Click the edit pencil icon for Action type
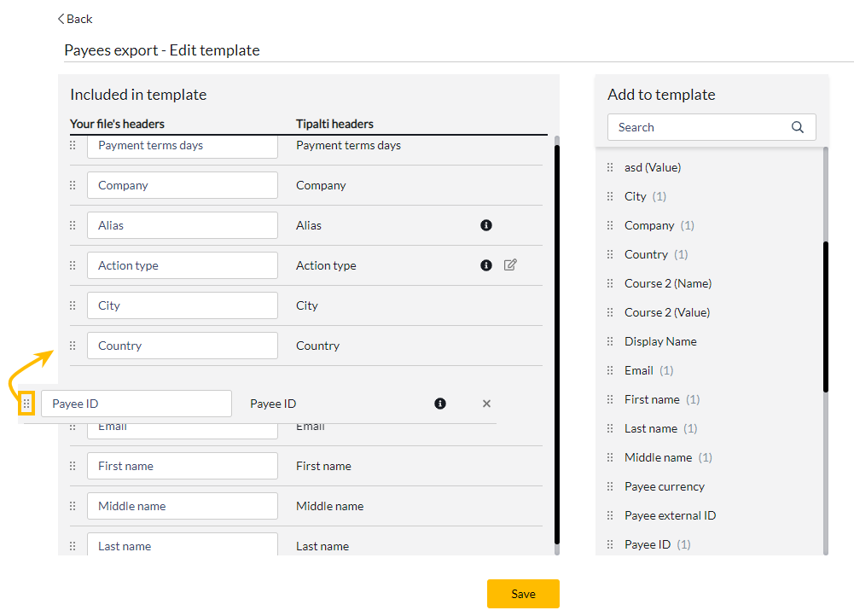 pyautogui.click(x=510, y=265)
